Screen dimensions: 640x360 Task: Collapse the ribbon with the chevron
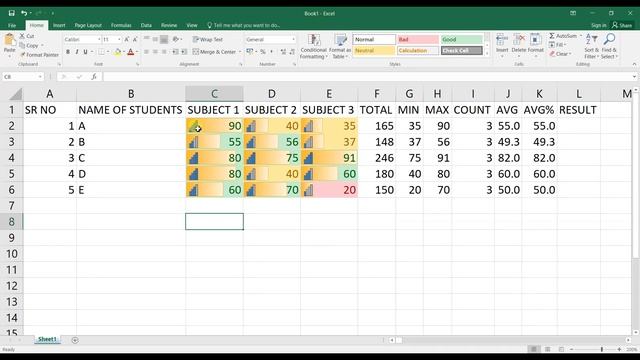tap(634, 64)
